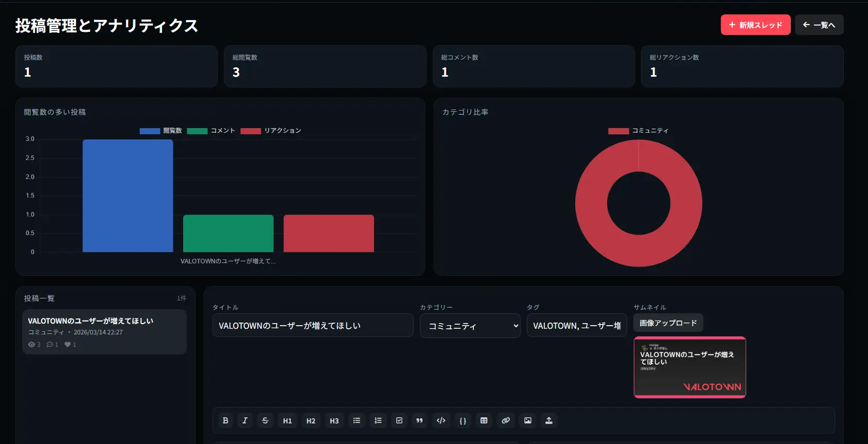This screenshot has height=444, width=868.
Task: Insert an H2 heading
Action: tap(311, 420)
